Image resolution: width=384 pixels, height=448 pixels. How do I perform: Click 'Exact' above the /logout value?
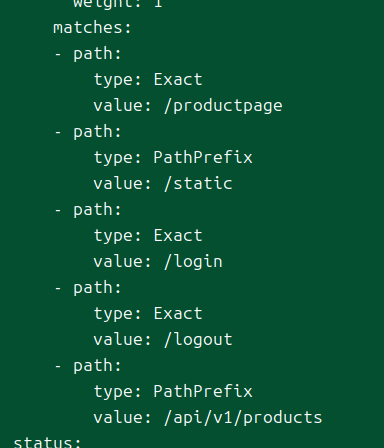pos(178,313)
